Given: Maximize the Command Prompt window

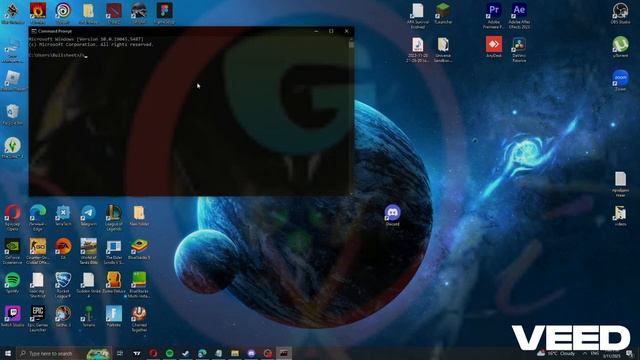Looking at the screenshot, I should 331,31.
